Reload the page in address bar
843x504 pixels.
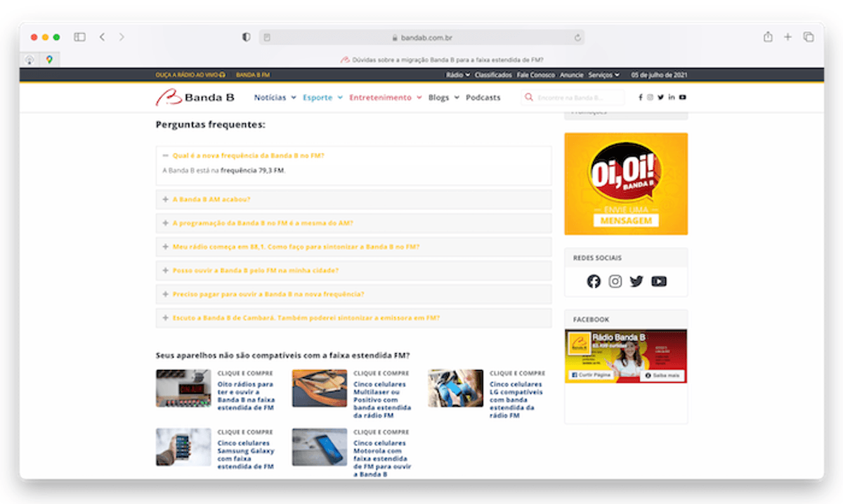(x=578, y=38)
